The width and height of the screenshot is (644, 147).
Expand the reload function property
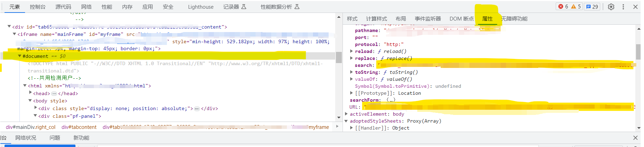(352, 51)
